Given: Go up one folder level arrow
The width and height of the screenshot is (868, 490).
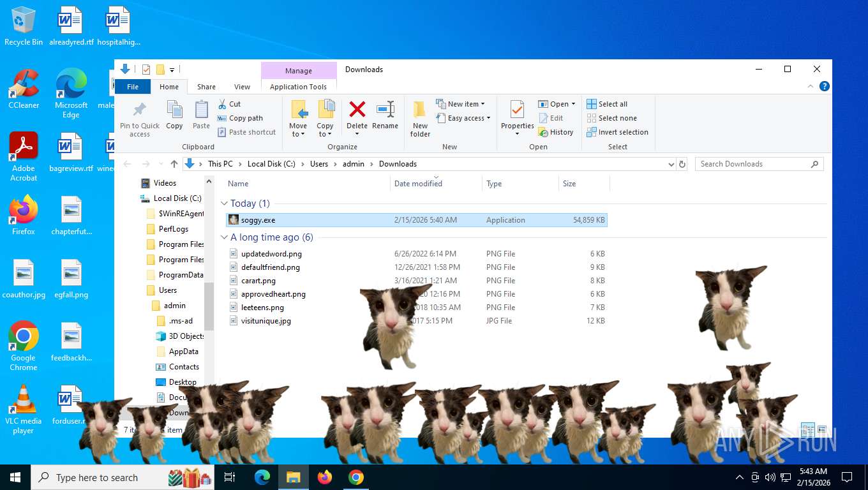Looking at the screenshot, I should (174, 164).
